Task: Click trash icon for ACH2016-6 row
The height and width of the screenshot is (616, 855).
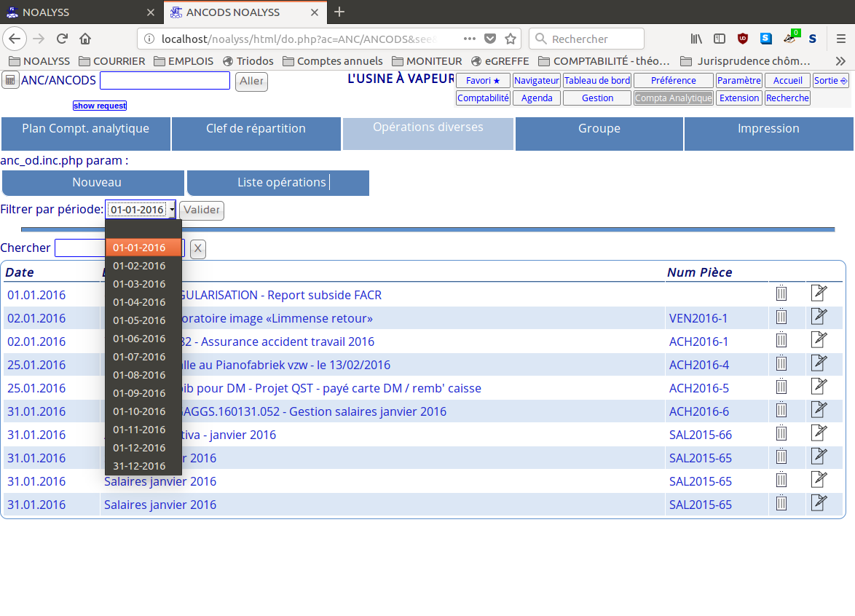Action: (x=781, y=410)
